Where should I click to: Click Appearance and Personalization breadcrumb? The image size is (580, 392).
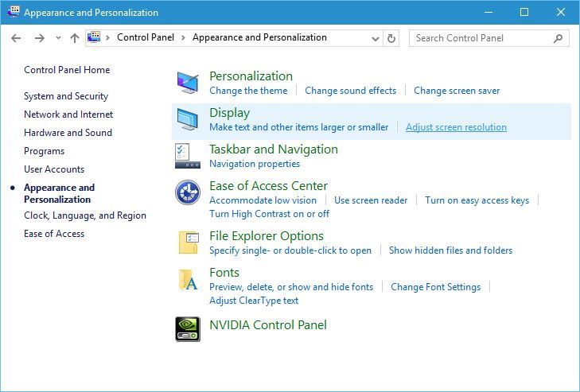click(x=259, y=37)
